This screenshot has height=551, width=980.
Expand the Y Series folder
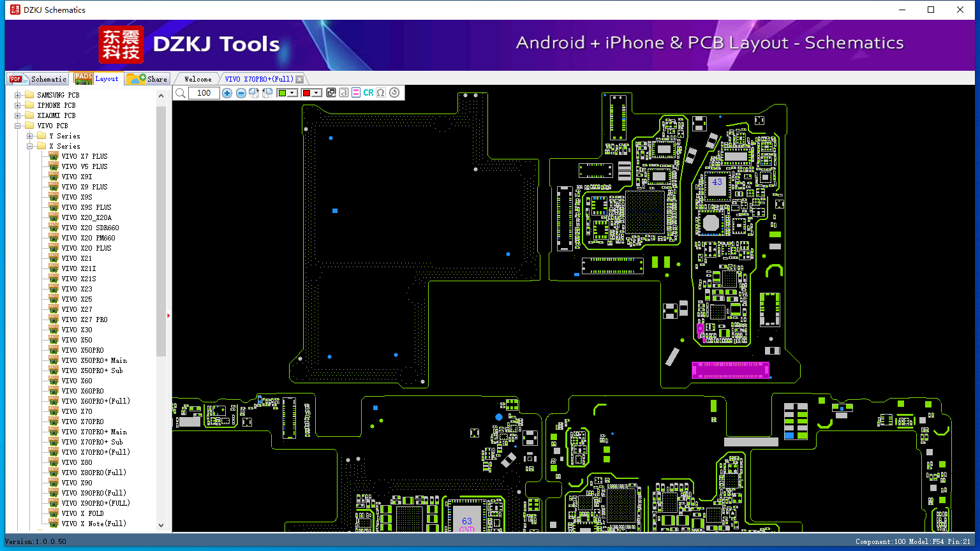pos(30,136)
